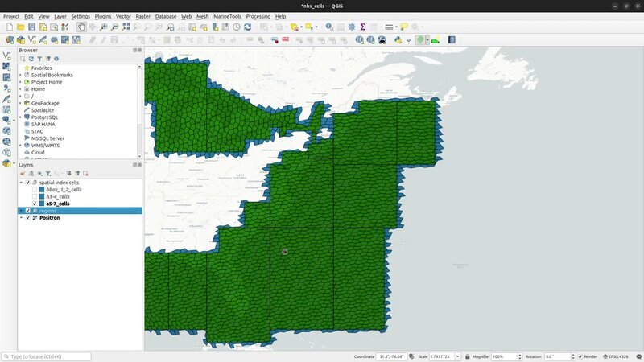Collapse the spatial index cells group
The width and height of the screenshot is (644, 362).
click(x=21, y=183)
